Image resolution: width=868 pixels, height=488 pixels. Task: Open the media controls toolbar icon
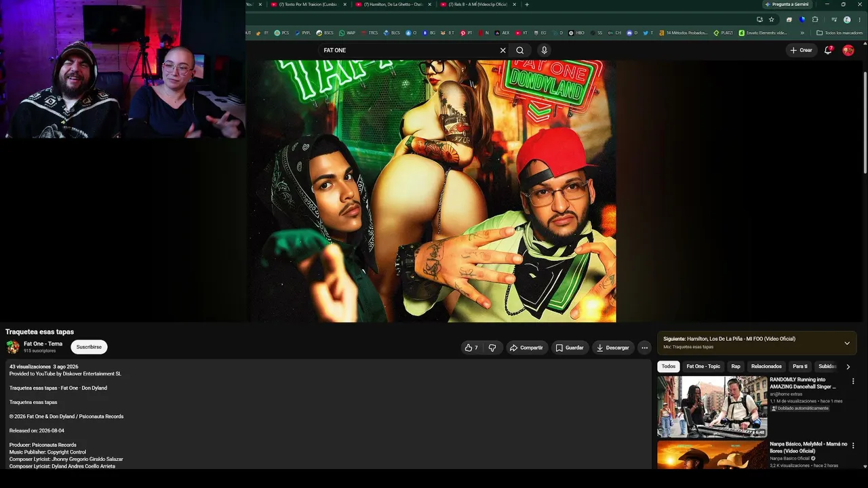[834, 20]
